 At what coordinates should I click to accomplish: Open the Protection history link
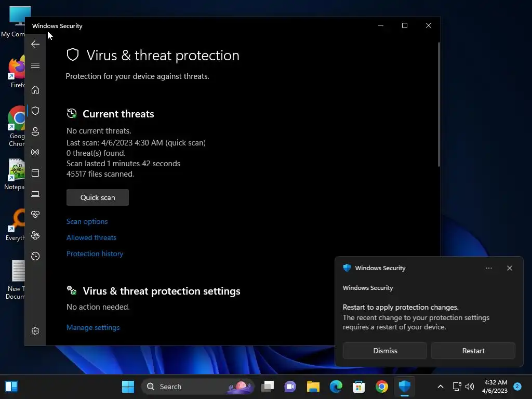coord(95,254)
